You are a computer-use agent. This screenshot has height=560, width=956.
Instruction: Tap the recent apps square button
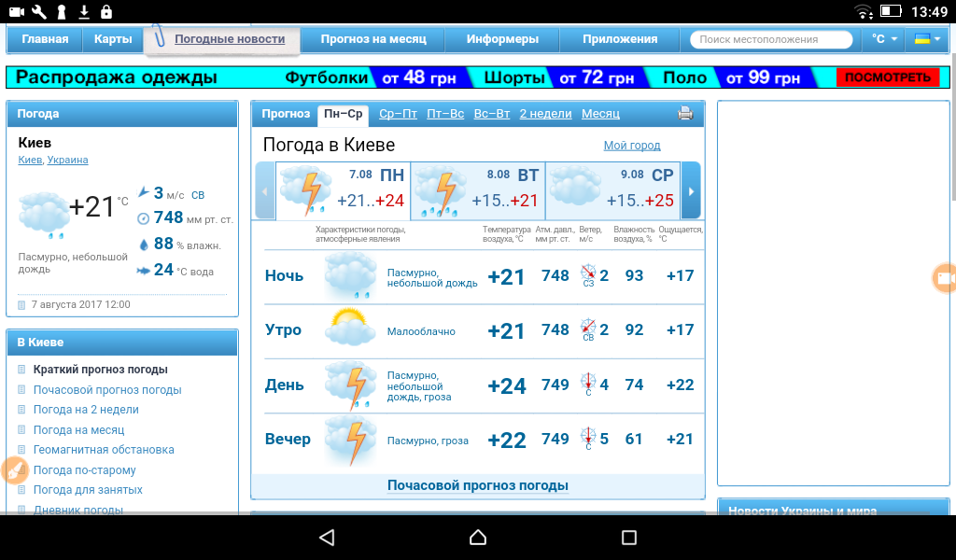click(x=629, y=538)
